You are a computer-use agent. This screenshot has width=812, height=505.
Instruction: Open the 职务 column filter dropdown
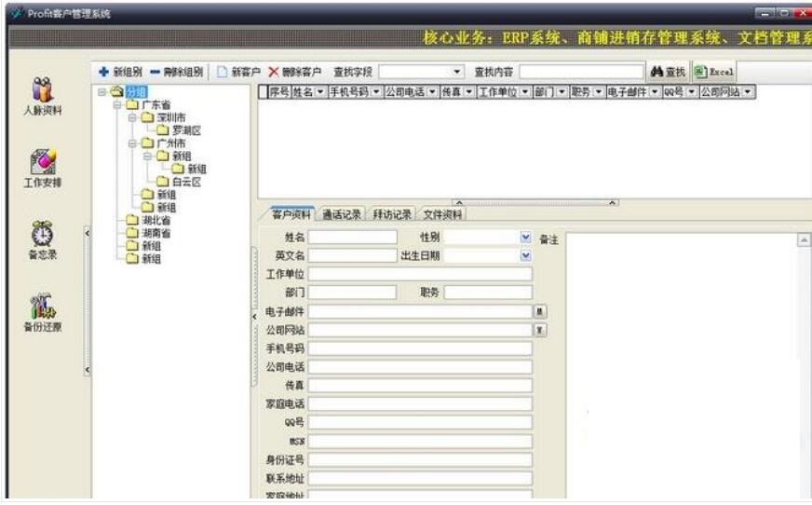pos(598,92)
